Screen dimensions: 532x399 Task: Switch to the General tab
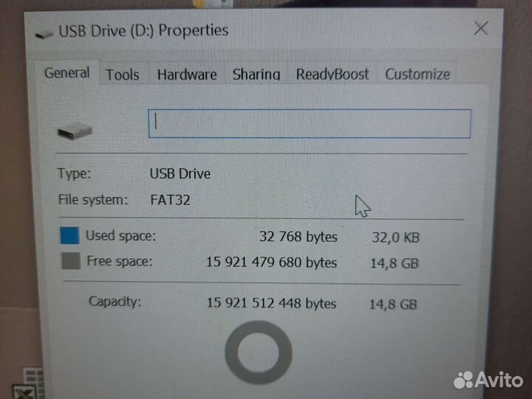click(66, 72)
